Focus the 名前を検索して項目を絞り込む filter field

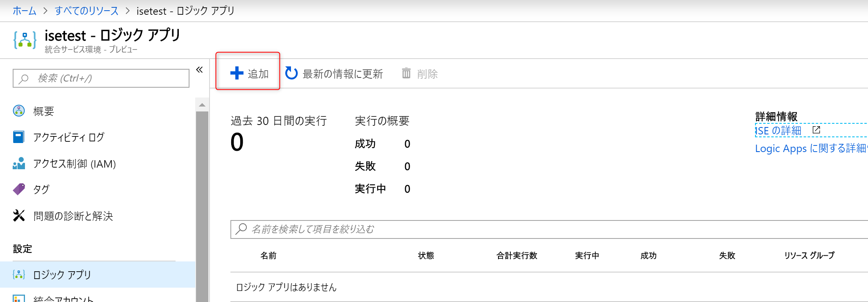549,229
